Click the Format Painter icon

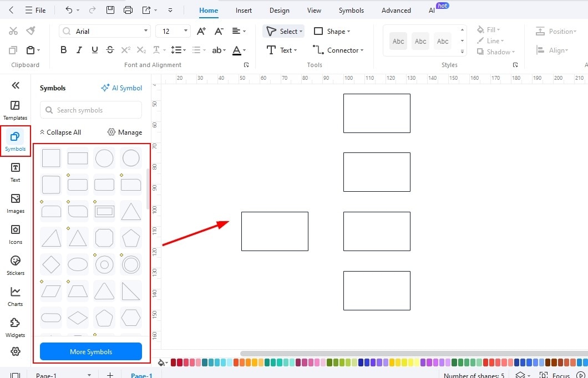31,30
